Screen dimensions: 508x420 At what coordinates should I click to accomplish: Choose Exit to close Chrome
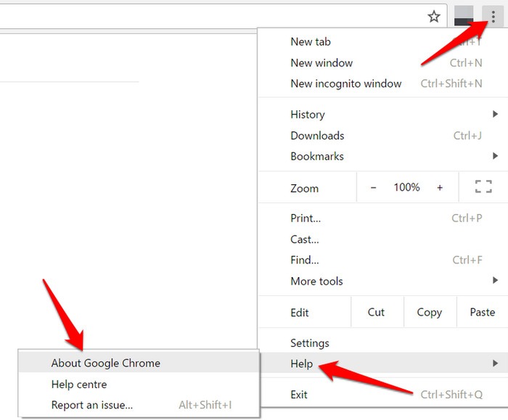point(383,395)
